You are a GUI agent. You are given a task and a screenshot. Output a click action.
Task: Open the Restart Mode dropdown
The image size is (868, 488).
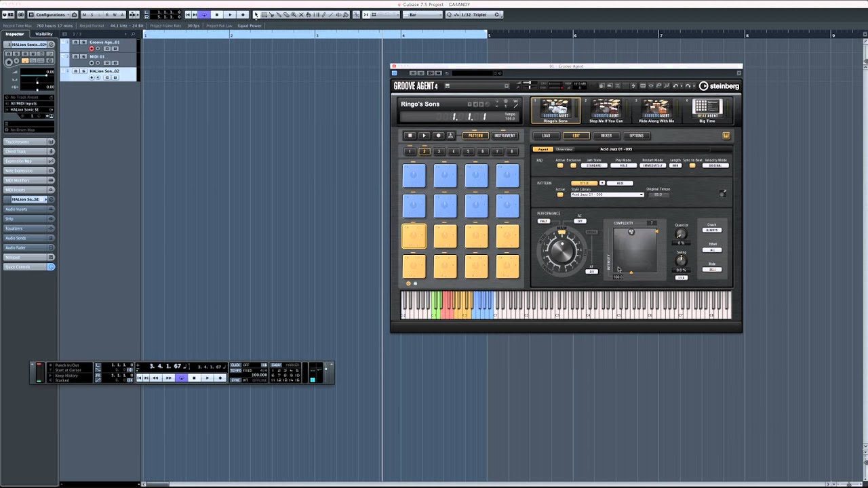coord(652,165)
